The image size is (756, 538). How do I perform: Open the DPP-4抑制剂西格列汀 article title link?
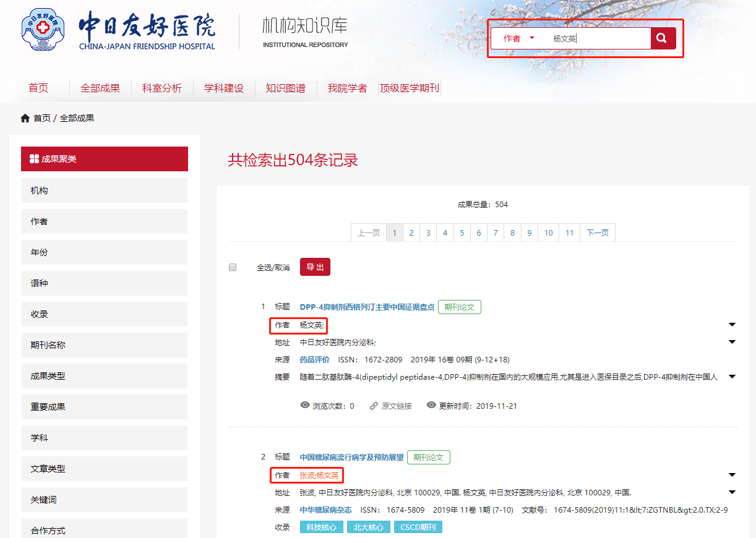click(x=367, y=307)
